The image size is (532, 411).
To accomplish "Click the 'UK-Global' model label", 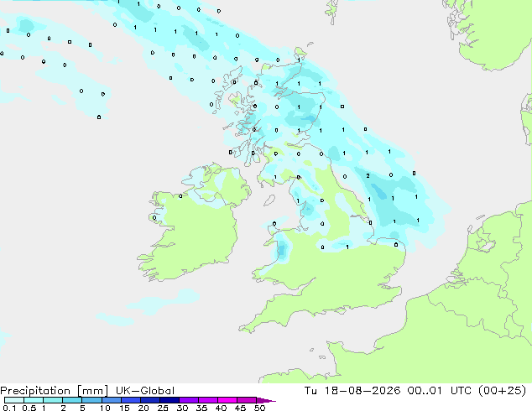I will click(145, 391).
